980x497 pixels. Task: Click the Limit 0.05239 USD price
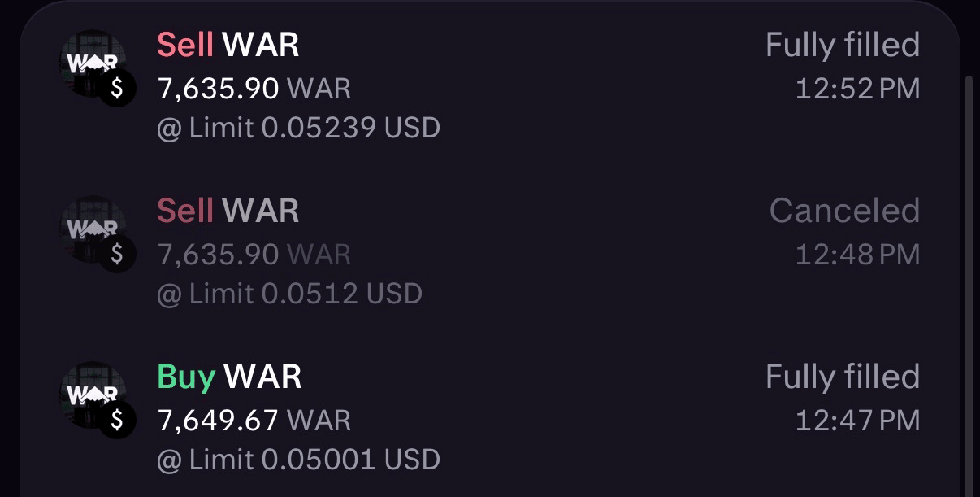coord(298,128)
